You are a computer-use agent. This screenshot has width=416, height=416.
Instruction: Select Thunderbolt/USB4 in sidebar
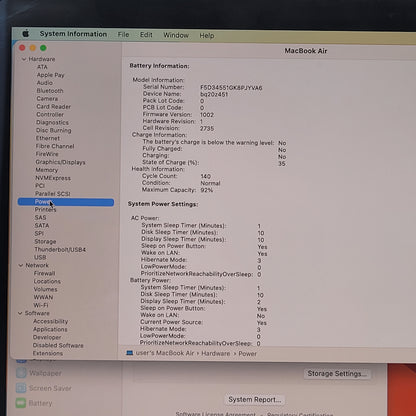pyautogui.click(x=60, y=249)
